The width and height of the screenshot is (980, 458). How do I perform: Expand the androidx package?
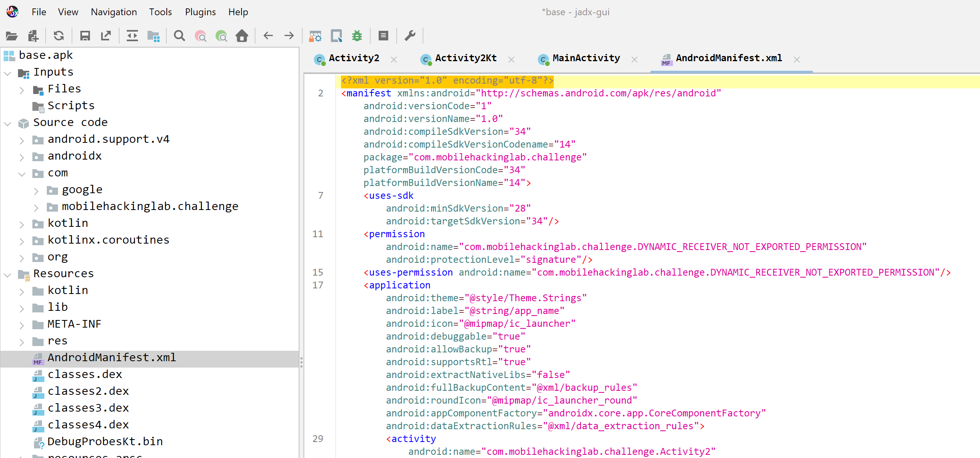pos(22,157)
